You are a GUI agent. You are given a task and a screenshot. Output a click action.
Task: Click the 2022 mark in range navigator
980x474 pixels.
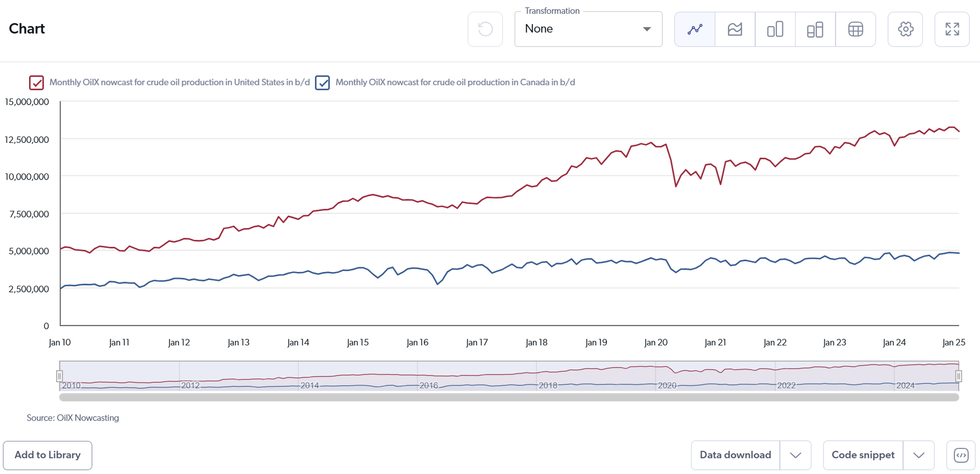(x=787, y=386)
